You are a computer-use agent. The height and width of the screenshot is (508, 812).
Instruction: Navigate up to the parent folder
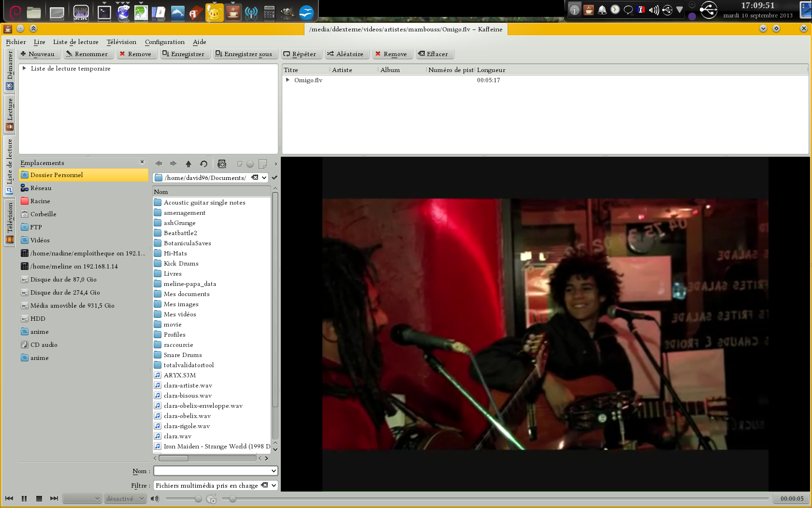click(x=188, y=164)
